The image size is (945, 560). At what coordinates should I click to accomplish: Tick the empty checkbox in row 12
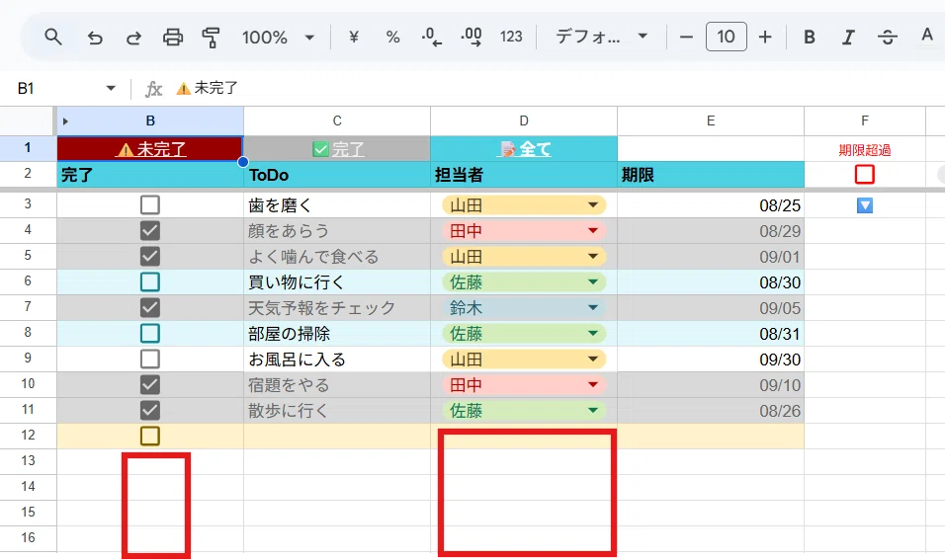click(150, 436)
